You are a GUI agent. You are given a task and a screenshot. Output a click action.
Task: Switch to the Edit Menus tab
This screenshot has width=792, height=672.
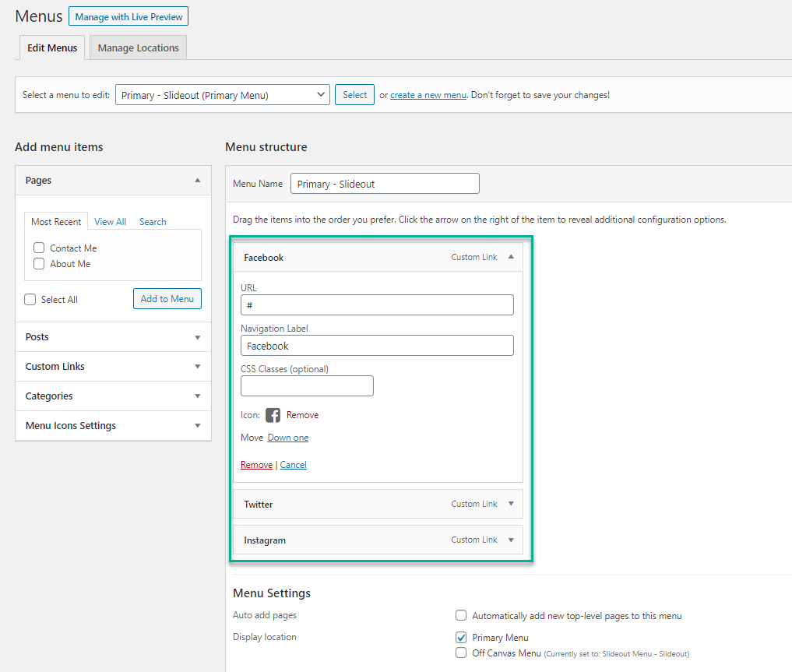click(52, 48)
